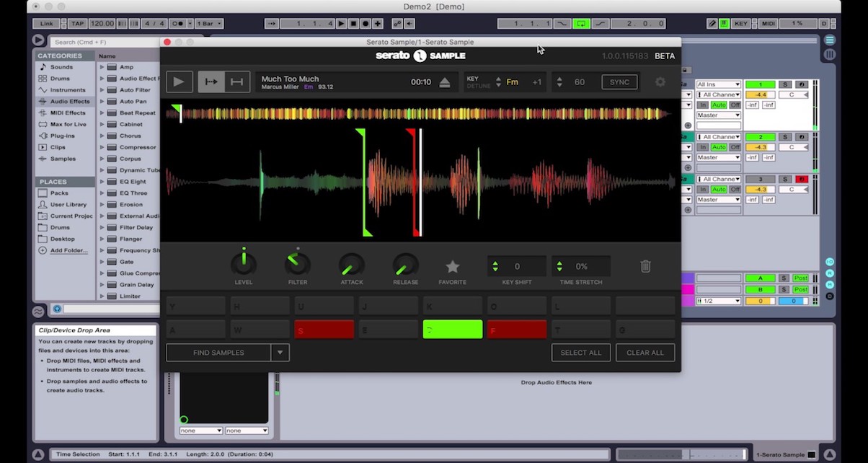Screen dimensions: 868x463
Task: Click CLEAR ALL button
Action: tap(645, 353)
